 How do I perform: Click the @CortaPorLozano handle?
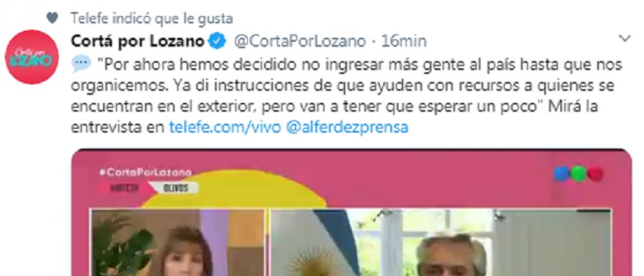(299, 41)
